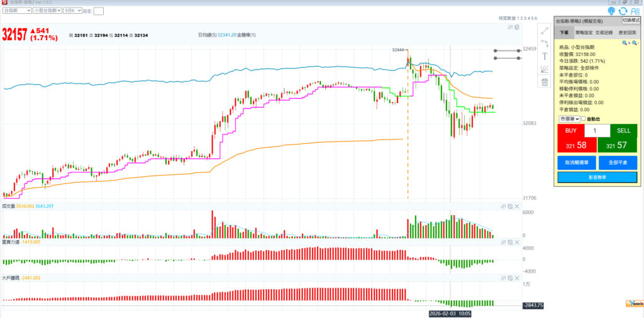This screenshot has width=644, height=318.
Task: Click the zoom-out magnifier in the order panel
Action: 635,43
